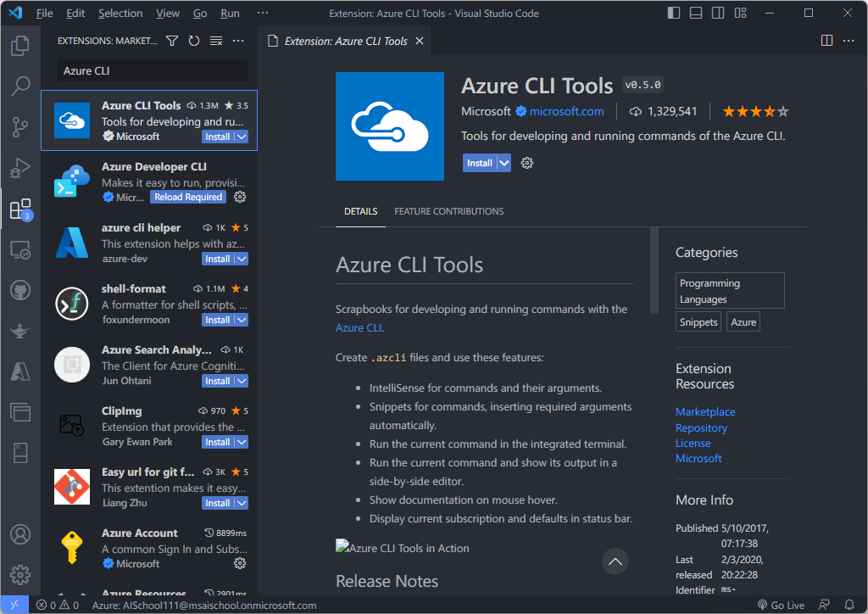Screen dimensions: 868x614
Task: Open the Explorer view in activity bar
Action: (x=20, y=46)
